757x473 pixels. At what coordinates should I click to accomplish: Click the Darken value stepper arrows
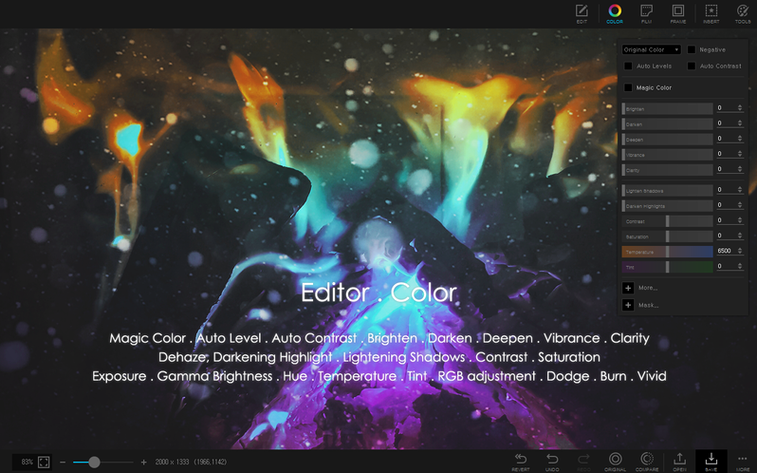(740, 124)
